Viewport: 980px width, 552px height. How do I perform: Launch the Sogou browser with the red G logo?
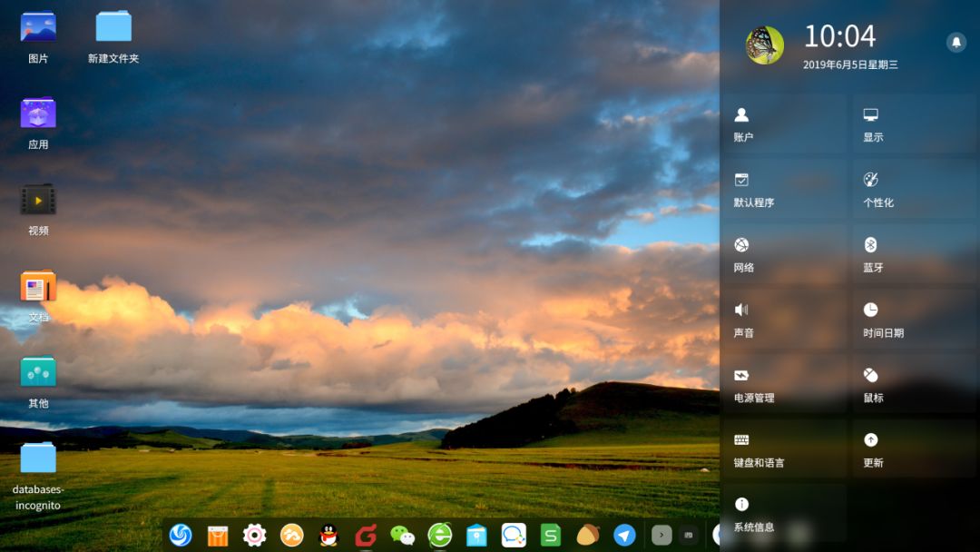tap(365, 536)
